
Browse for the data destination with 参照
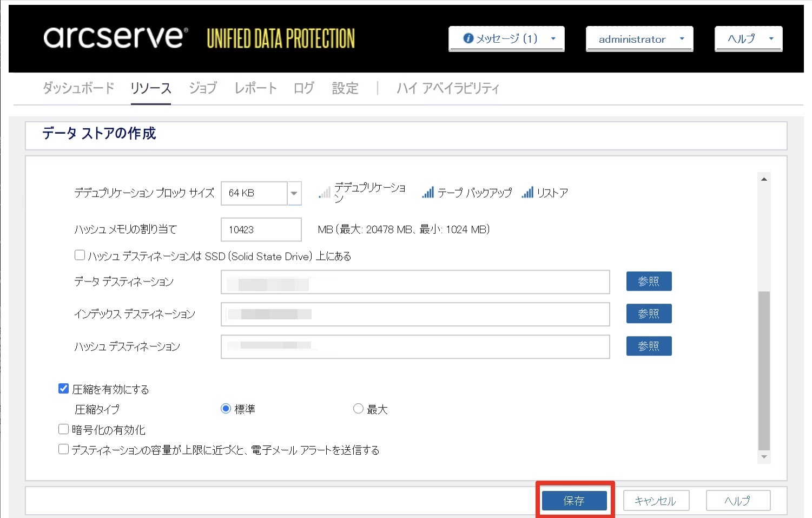pyautogui.click(x=649, y=281)
